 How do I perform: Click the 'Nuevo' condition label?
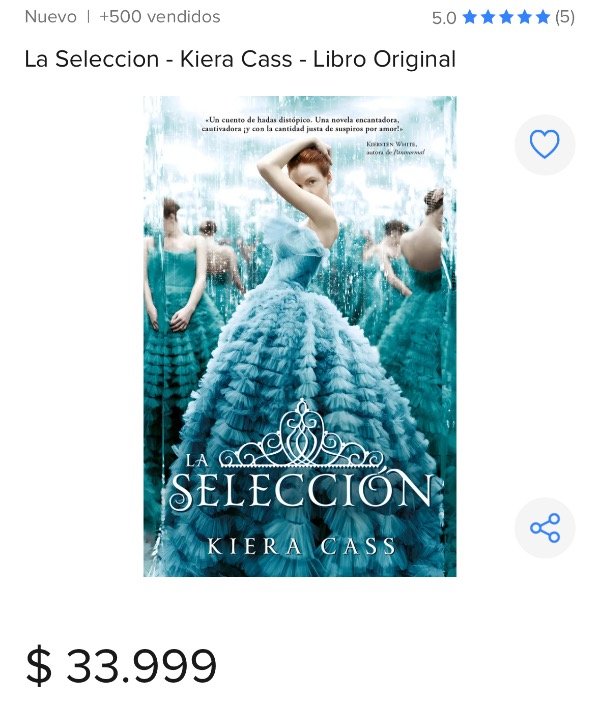coord(51,17)
